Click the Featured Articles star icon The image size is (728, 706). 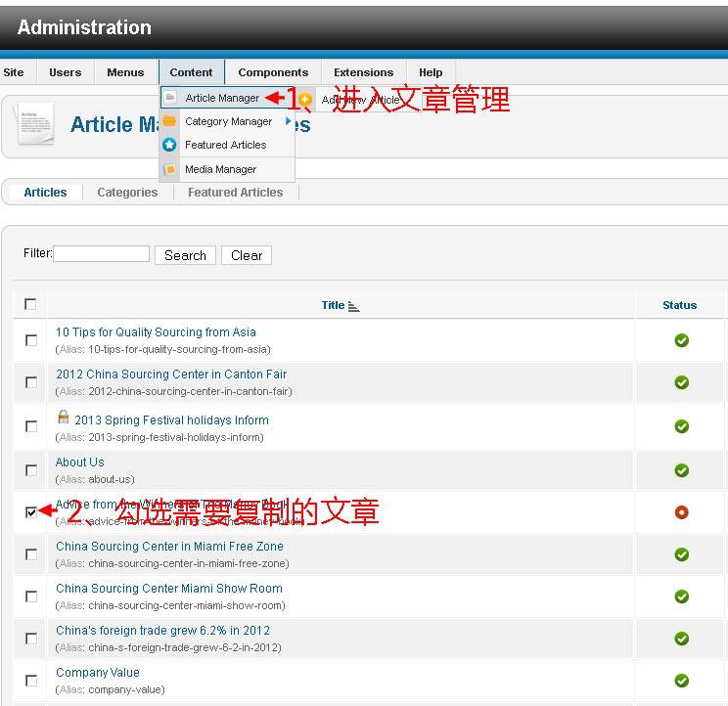(169, 145)
